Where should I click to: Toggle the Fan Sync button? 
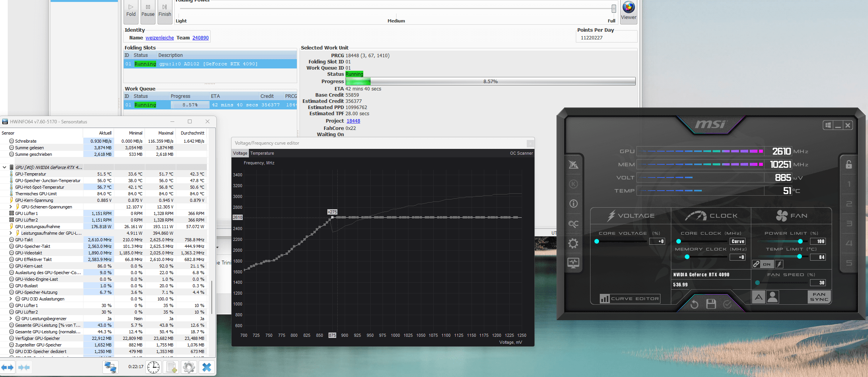pos(819,297)
